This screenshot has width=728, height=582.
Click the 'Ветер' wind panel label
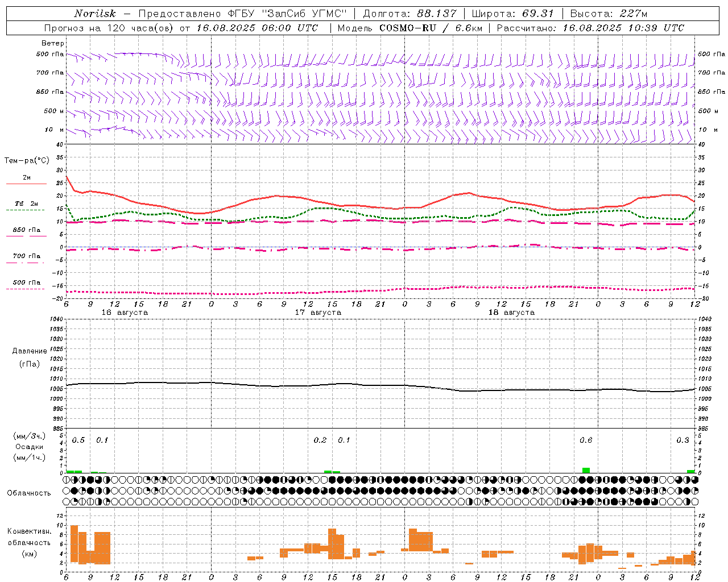pos(53,43)
